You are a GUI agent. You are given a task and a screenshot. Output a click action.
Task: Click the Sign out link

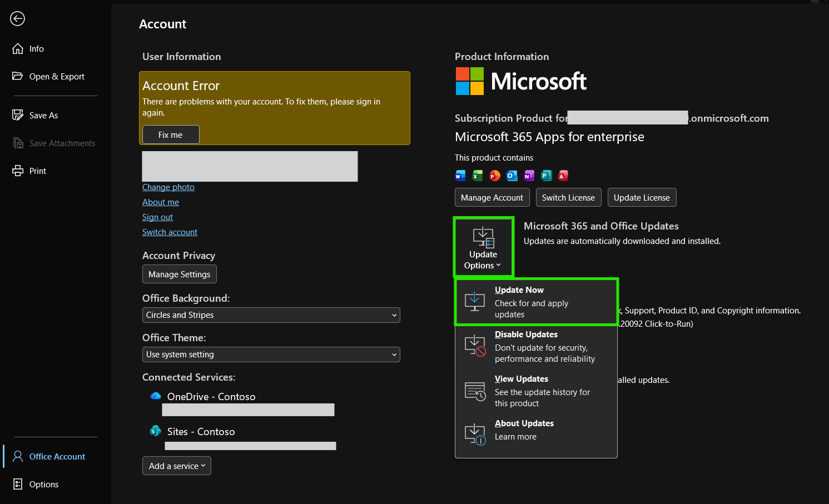pos(157,217)
